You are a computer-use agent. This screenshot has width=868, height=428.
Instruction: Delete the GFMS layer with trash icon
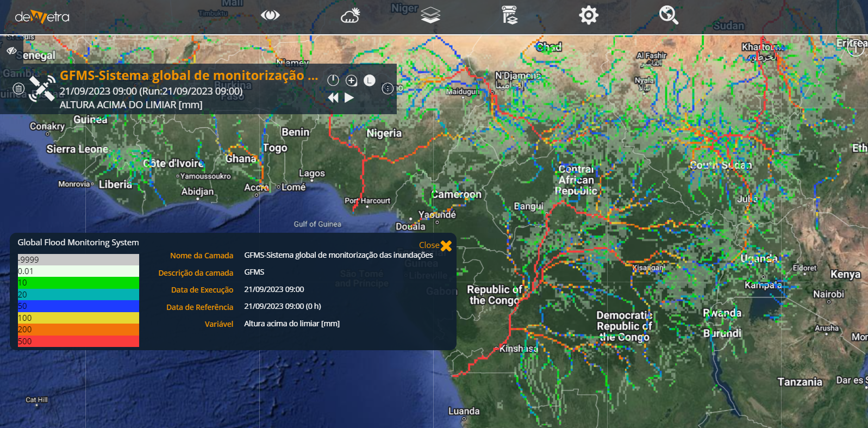click(18, 89)
